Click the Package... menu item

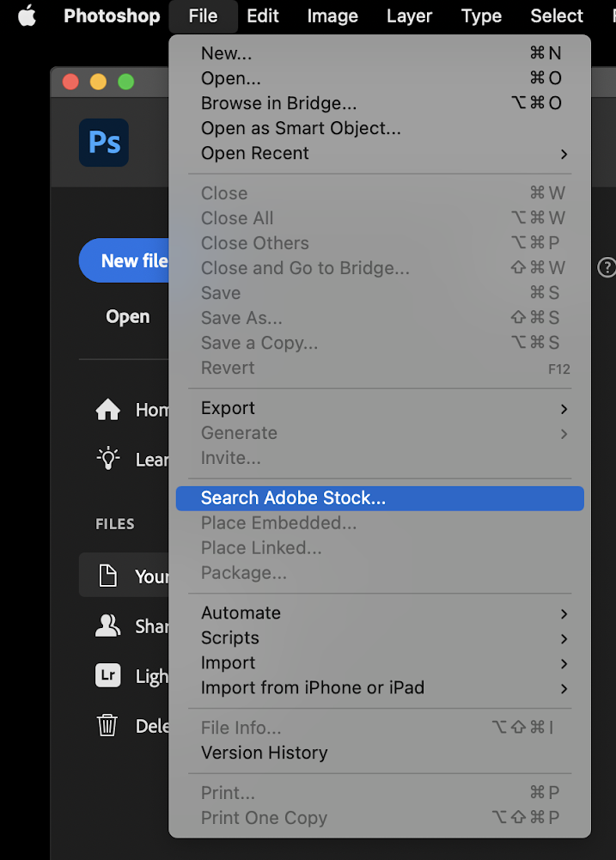coord(380,573)
